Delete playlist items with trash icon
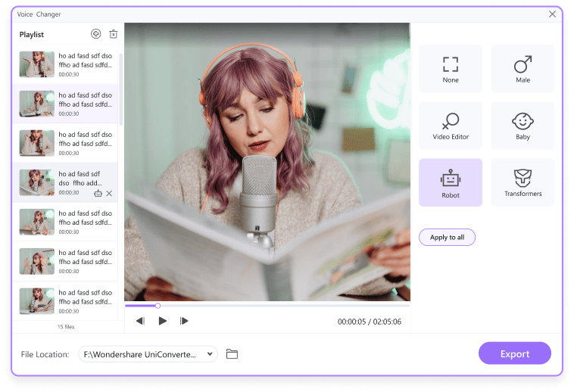Screen dimensions: 574x392 click(x=114, y=34)
